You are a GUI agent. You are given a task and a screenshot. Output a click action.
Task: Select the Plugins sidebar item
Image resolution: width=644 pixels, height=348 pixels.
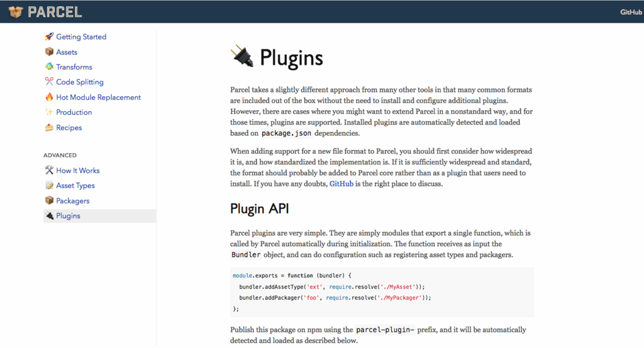[x=99, y=216]
